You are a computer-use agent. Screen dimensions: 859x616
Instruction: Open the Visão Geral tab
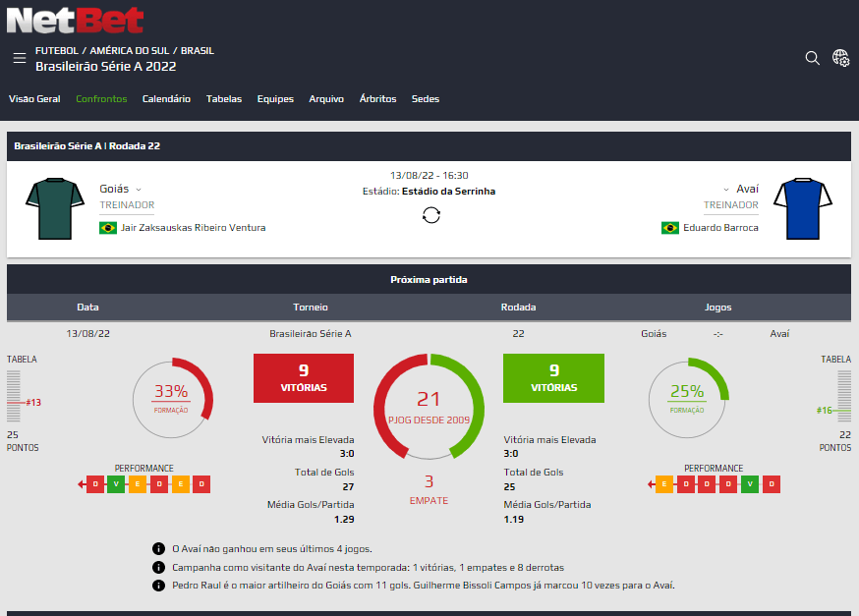(x=34, y=99)
